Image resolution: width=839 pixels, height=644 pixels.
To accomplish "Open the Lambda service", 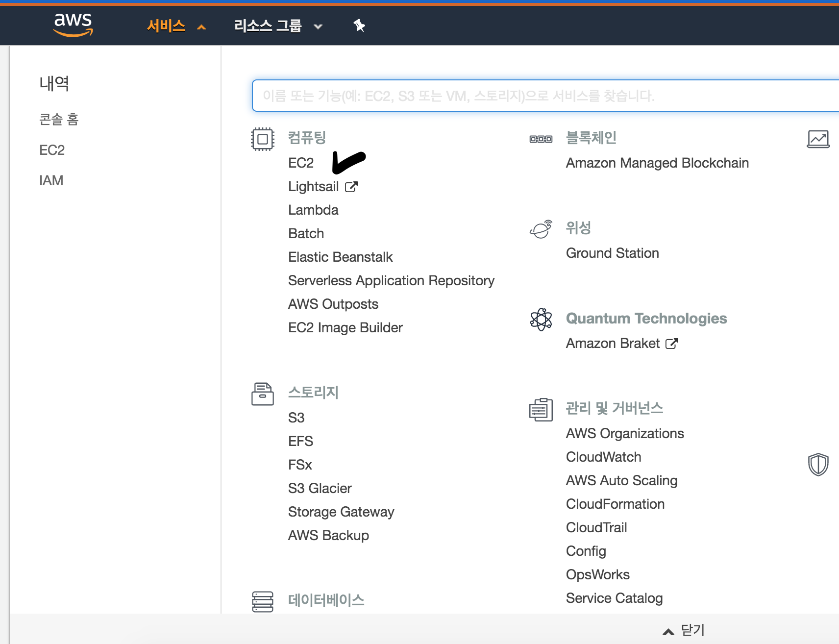I will click(313, 210).
